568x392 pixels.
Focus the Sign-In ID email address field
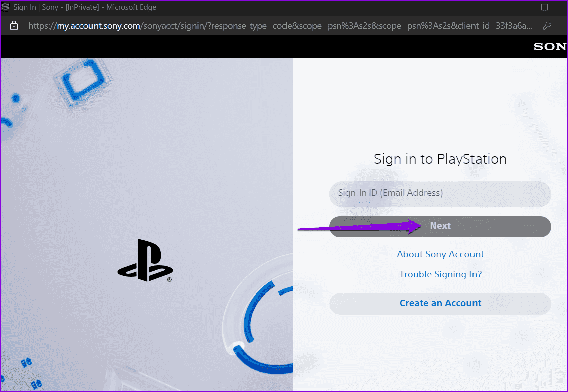click(440, 194)
